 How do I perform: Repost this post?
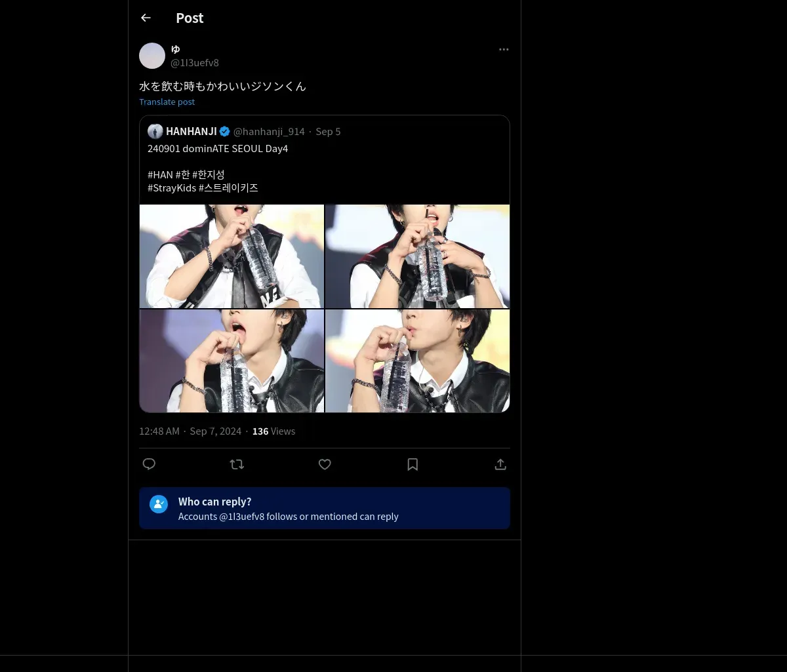pyautogui.click(x=237, y=464)
